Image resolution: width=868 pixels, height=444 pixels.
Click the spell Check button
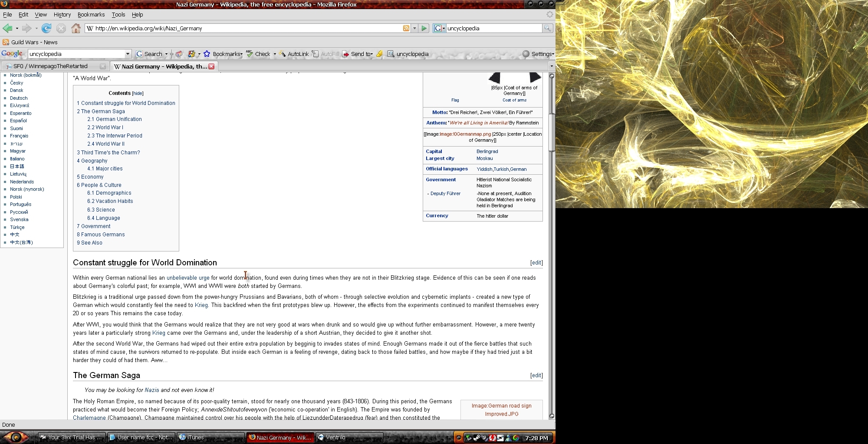[258, 54]
